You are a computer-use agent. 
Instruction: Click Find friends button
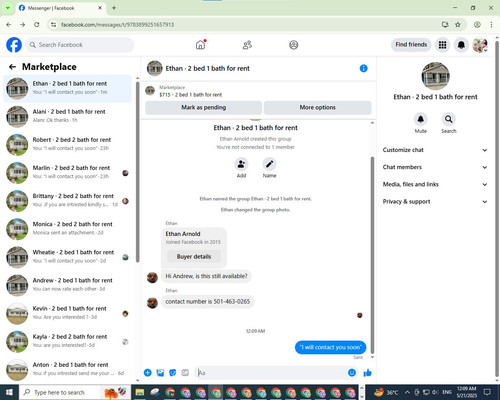pos(411,45)
